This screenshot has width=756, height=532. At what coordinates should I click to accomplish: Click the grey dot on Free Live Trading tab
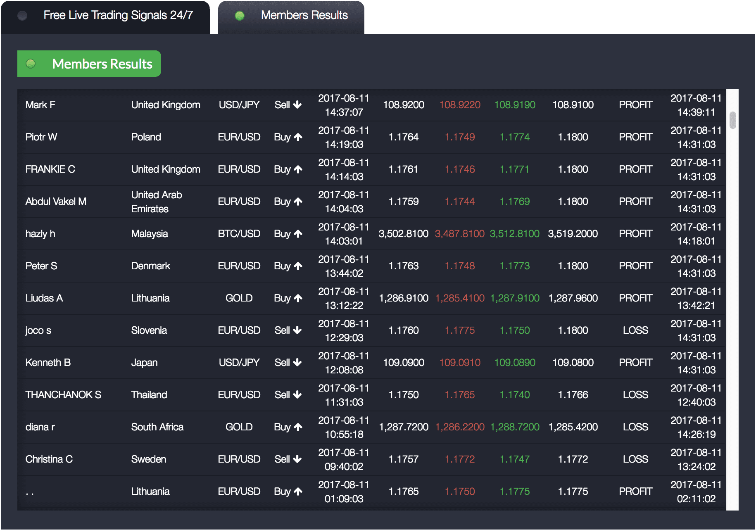pyautogui.click(x=22, y=16)
